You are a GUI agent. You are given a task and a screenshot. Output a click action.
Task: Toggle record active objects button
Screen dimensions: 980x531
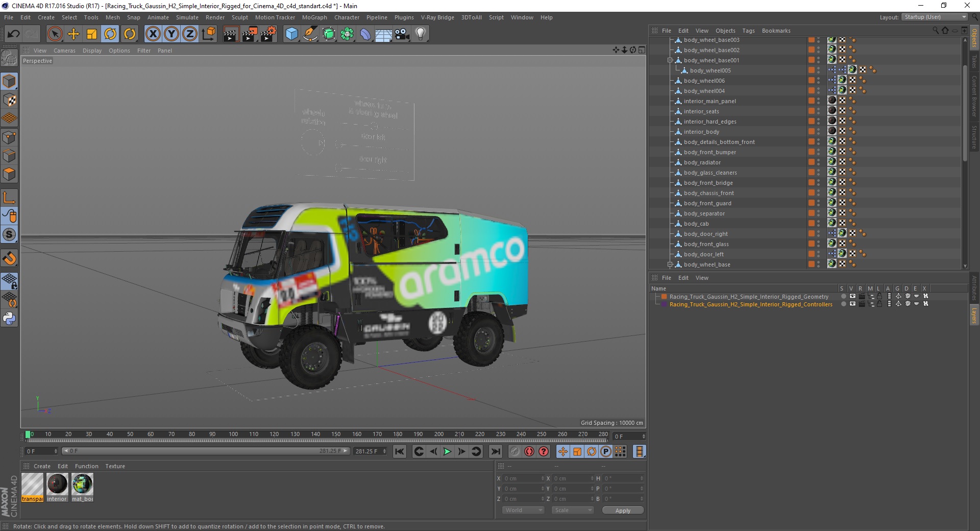click(x=514, y=451)
